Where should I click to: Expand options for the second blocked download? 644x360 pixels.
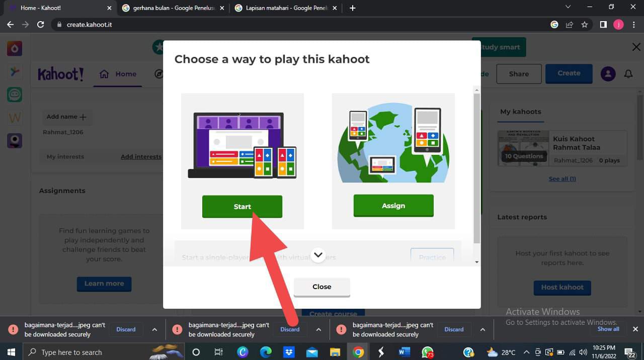tap(318, 329)
